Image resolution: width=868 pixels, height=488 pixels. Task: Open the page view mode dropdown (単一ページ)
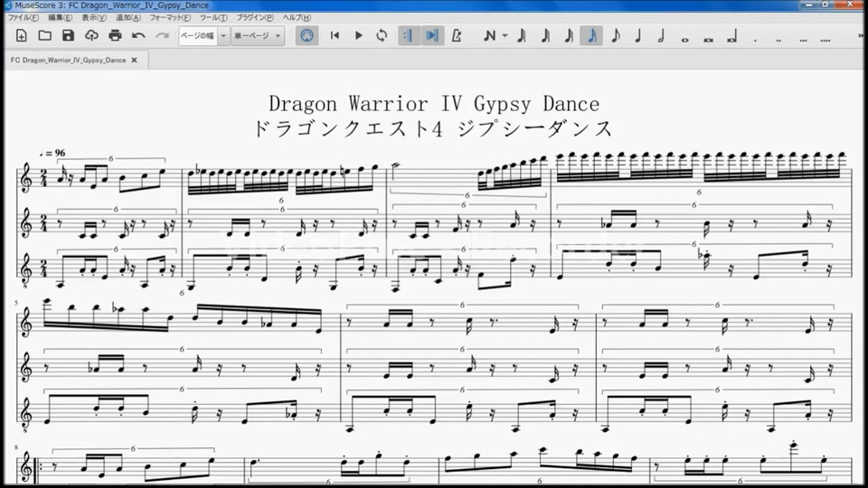[x=278, y=36]
